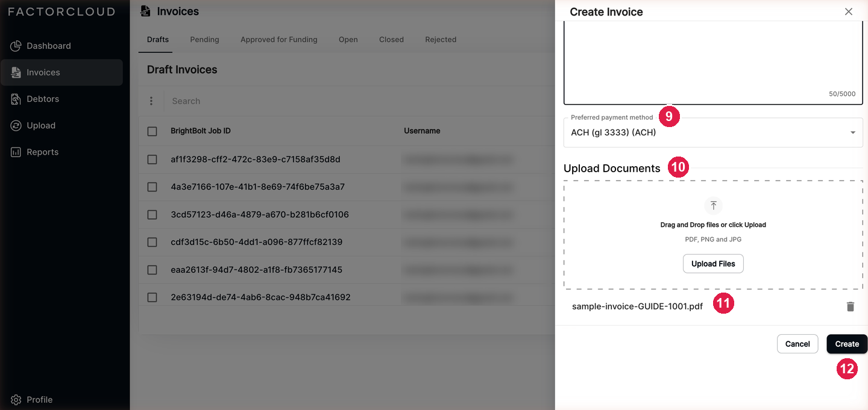Delete sample-invoice-GUIDE-1001.pdf with trash icon
868x410 pixels.
coord(851,306)
